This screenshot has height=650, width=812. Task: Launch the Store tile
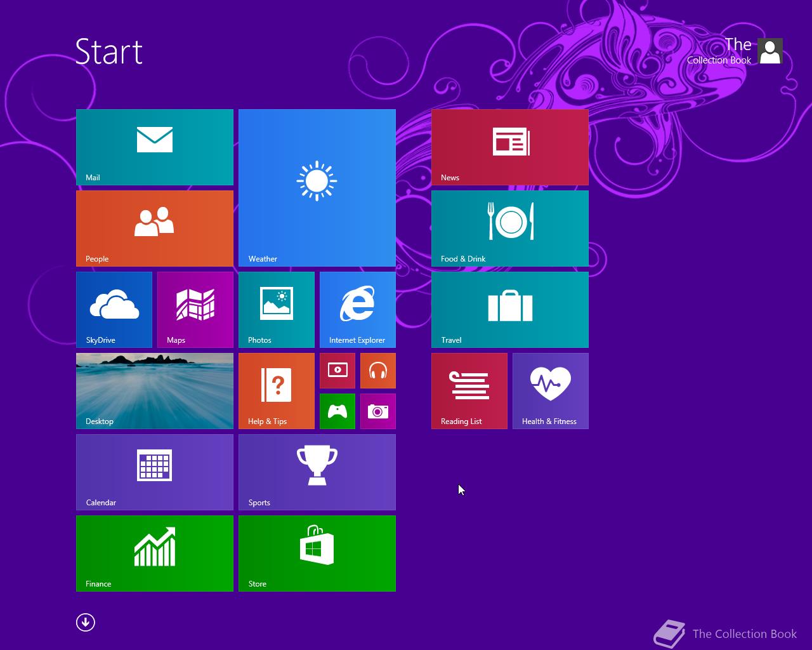pos(317,554)
